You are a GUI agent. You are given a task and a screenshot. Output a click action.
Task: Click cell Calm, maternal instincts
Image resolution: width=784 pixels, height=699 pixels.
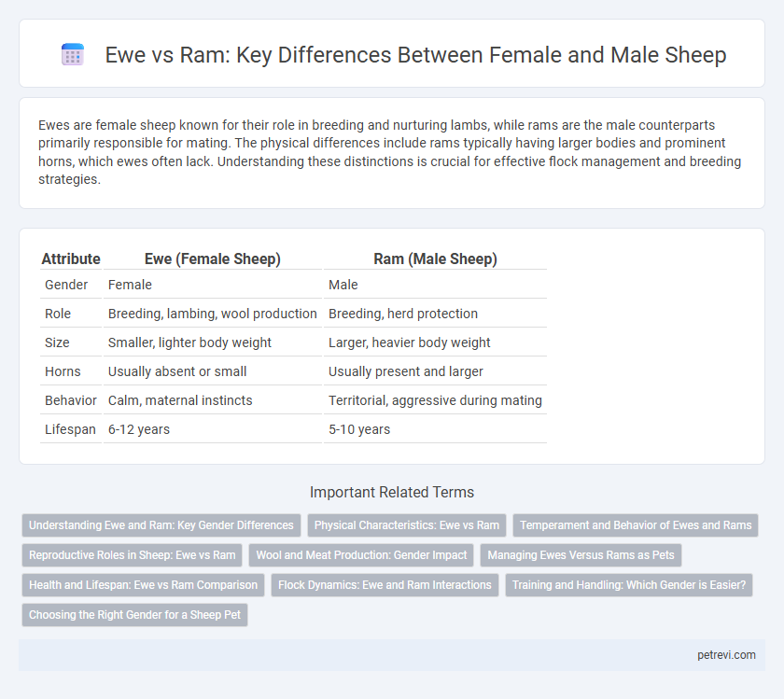213,400
